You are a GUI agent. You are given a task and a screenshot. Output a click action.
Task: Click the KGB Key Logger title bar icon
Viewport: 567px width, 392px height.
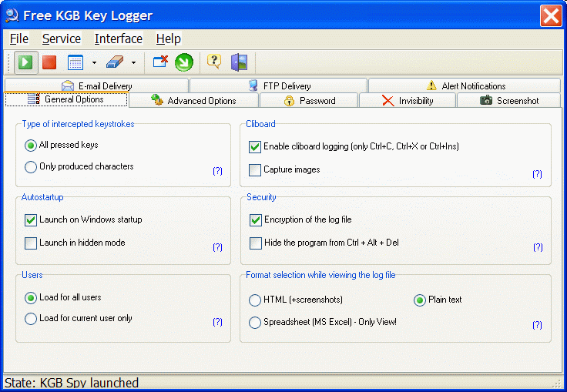point(12,15)
